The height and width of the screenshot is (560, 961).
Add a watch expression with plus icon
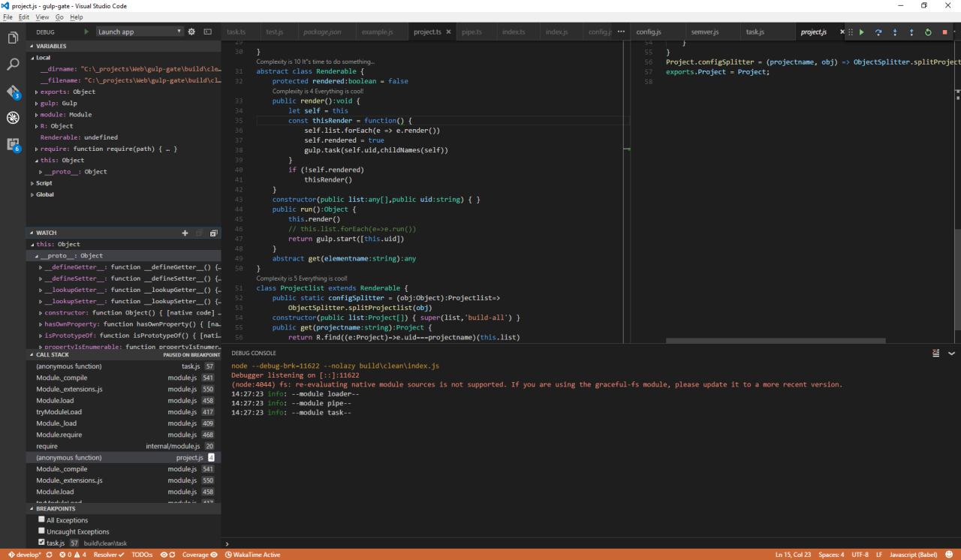point(185,233)
